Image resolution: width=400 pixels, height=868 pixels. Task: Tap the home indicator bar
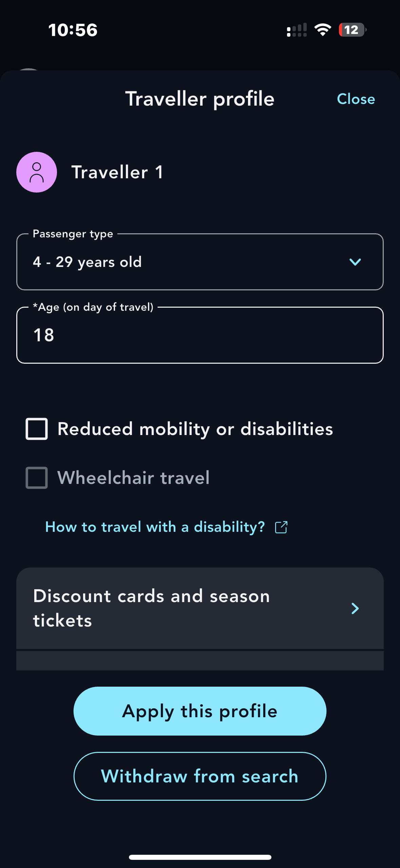(x=200, y=857)
